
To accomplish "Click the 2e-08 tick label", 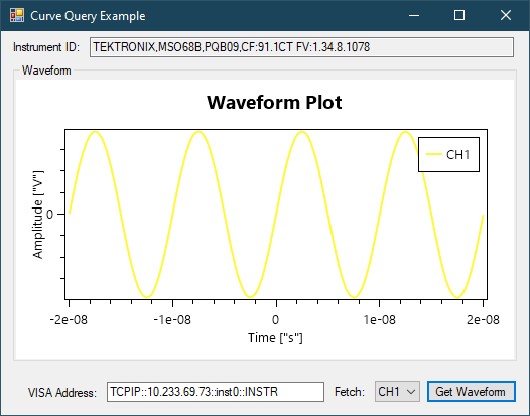I will [483, 319].
